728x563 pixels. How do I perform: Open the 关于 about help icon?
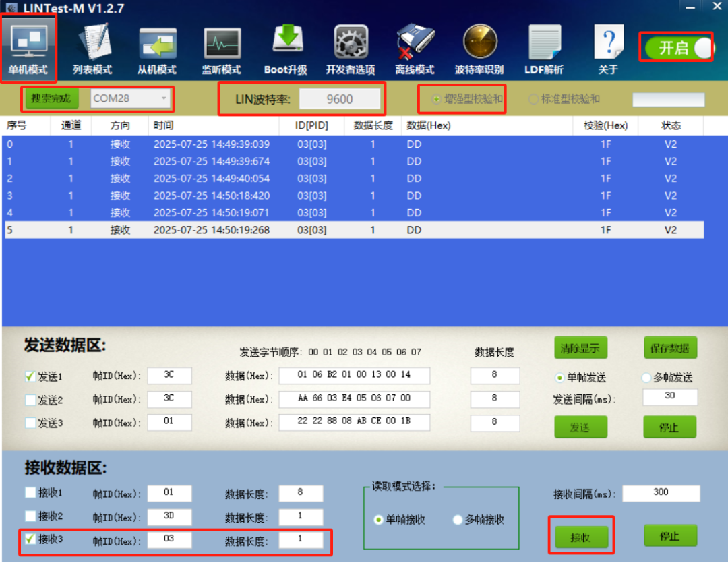(608, 49)
